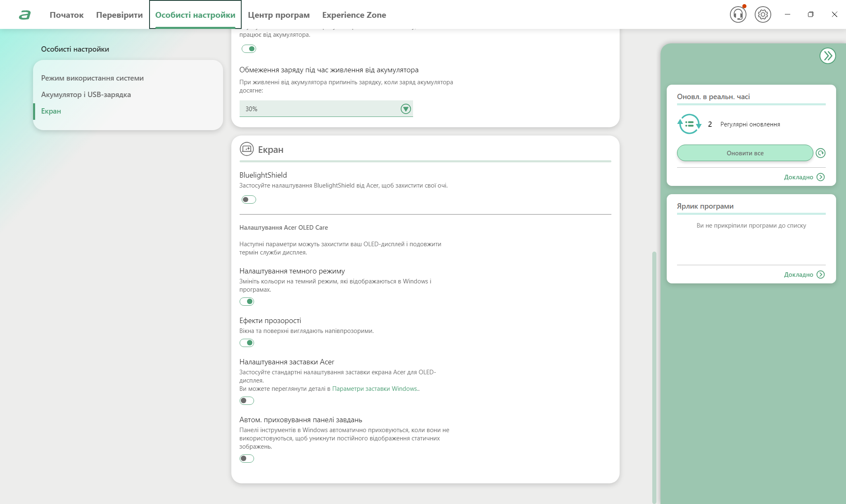Disable the dark mode settings toggle

coord(247,302)
